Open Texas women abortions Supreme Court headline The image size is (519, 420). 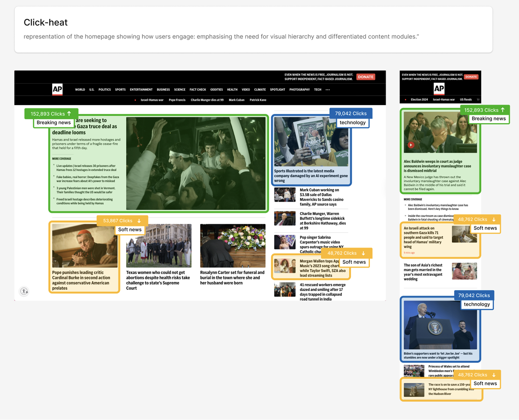[x=158, y=280]
